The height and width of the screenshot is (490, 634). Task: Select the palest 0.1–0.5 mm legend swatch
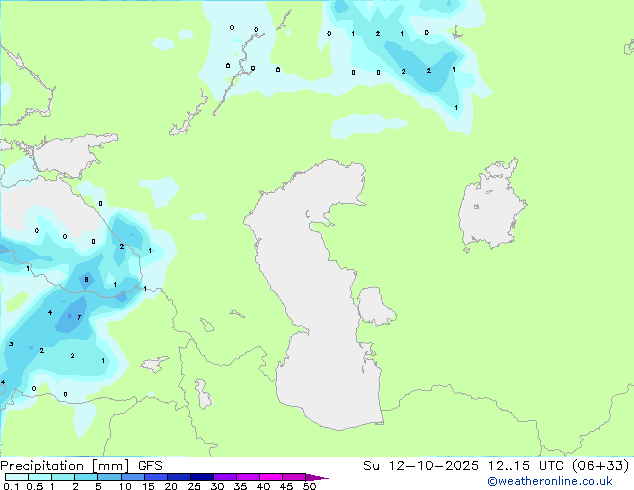17,477
